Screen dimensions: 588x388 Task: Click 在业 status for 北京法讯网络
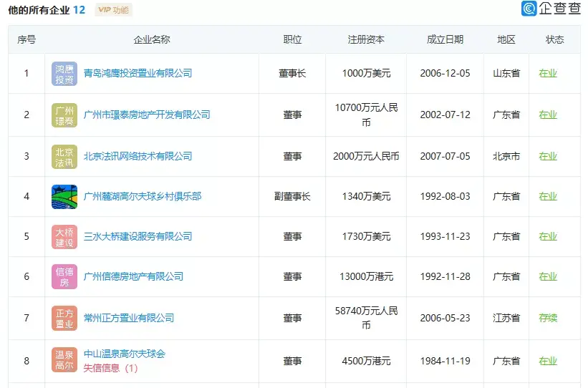coord(548,156)
